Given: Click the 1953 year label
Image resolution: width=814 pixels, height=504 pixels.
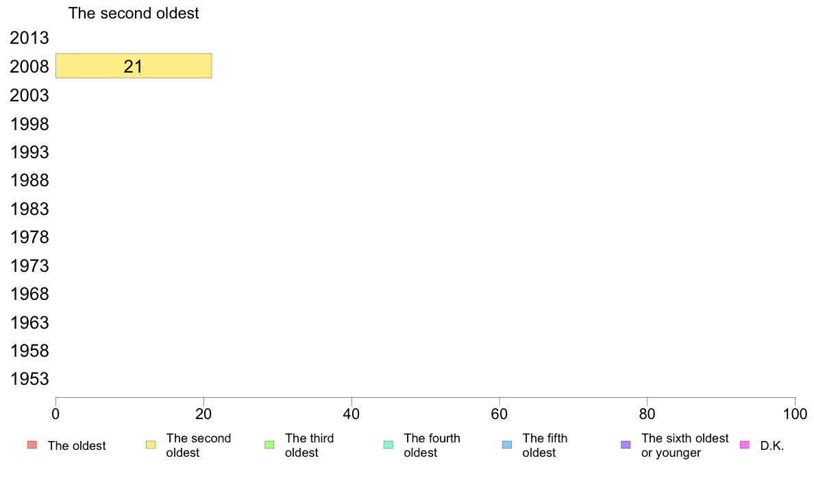Looking at the screenshot, I should [29, 379].
